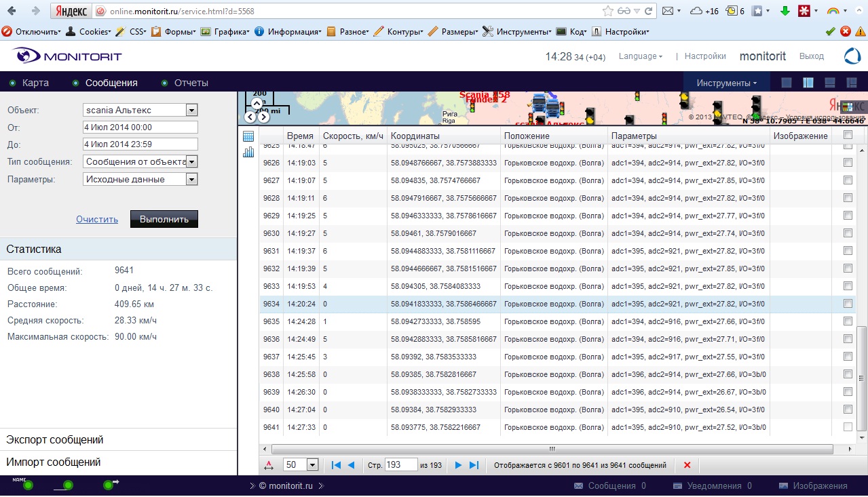Viewport: 868px width, 497px height.
Task: Expand the Тип сообщения dropdown
Action: [x=191, y=161]
